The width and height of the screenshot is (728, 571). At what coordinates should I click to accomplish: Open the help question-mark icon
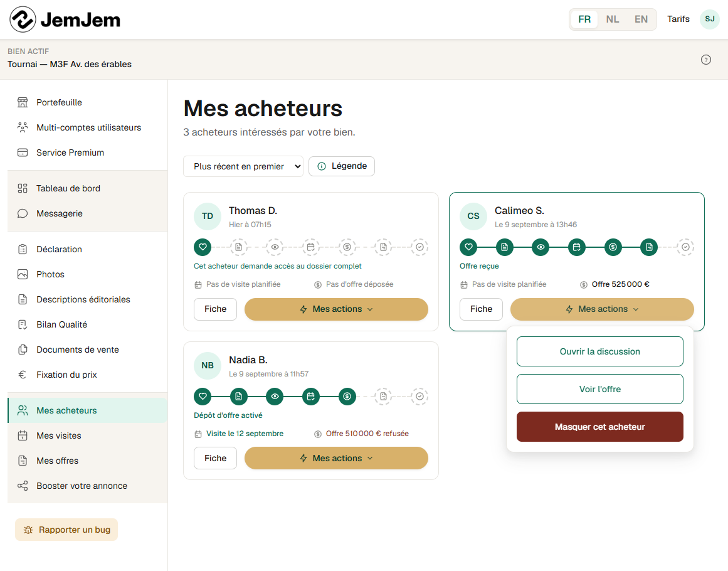[x=705, y=60]
